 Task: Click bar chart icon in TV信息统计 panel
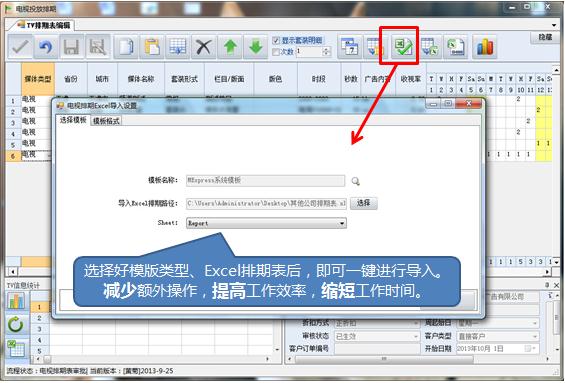16,300
